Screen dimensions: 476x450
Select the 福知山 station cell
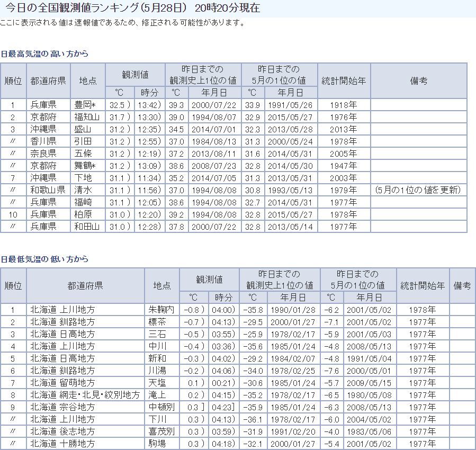[87, 117]
